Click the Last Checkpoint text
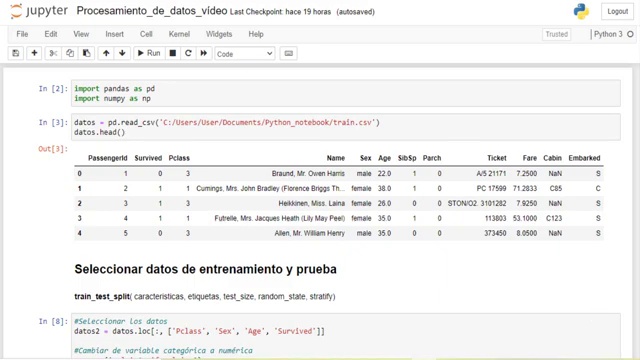This screenshot has height=360, width=640. [x=280, y=12]
